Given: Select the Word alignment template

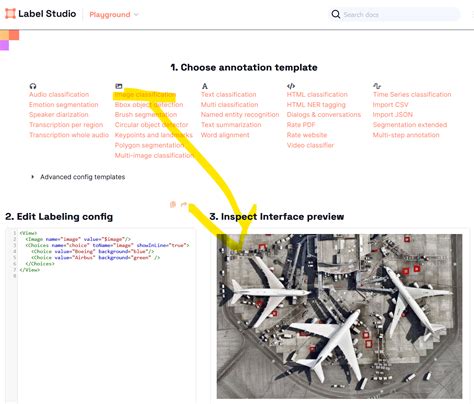Looking at the screenshot, I should pos(225,135).
